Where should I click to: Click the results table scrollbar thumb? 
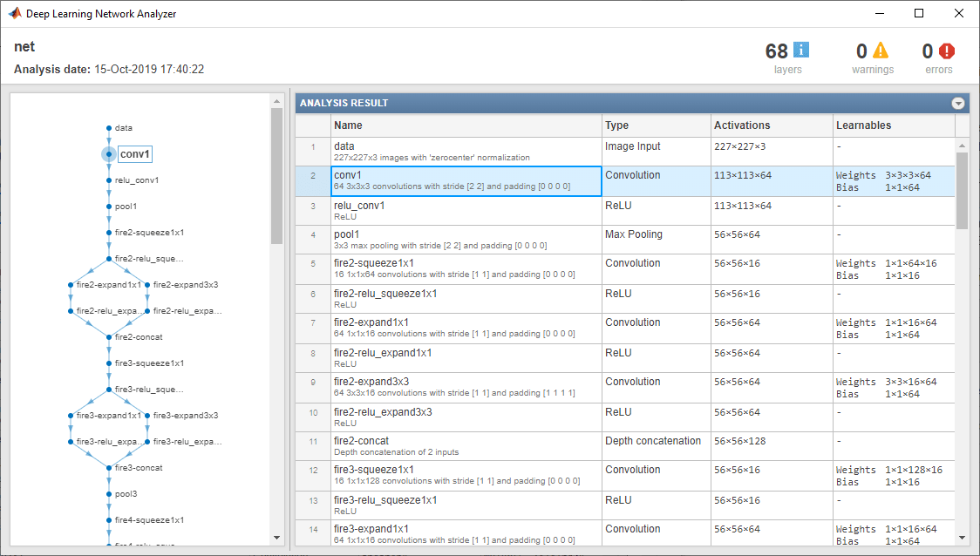coord(962,191)
